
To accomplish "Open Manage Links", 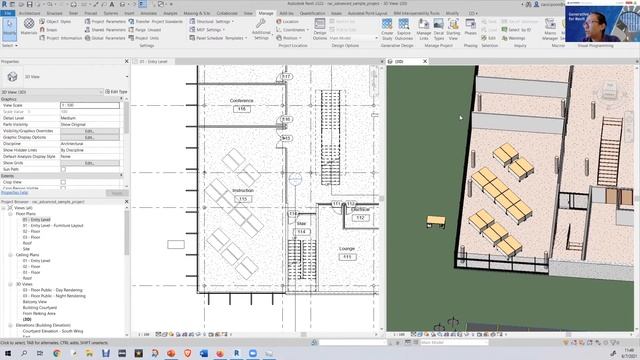I will 424,29.
